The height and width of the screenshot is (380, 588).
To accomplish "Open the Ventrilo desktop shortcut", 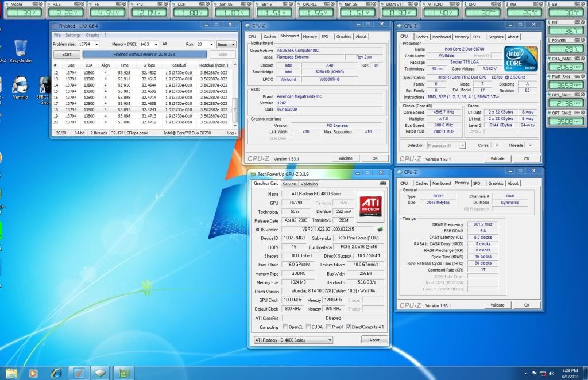I will pyautogui.click(x=20, y=88).
